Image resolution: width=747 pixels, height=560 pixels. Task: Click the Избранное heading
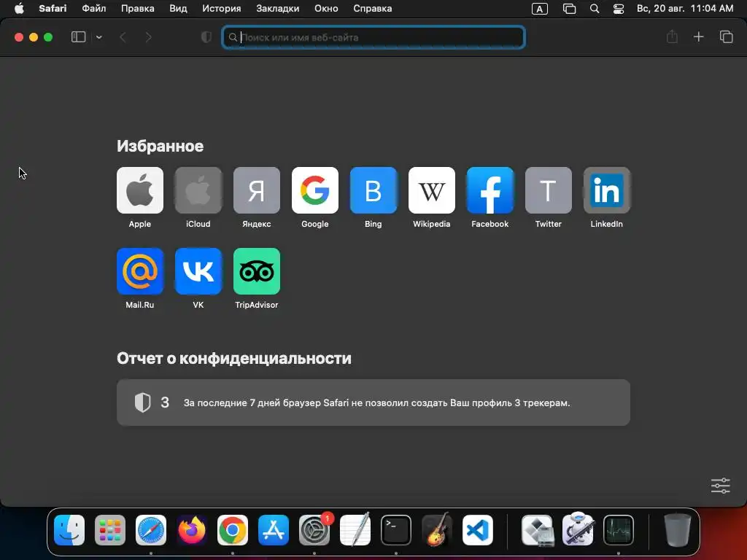[x=160, y=146]
